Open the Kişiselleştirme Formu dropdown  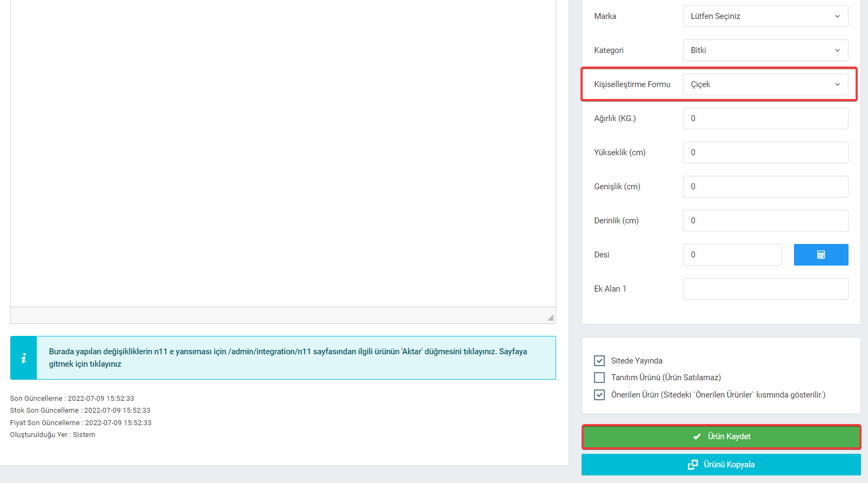tap(765, 84)
